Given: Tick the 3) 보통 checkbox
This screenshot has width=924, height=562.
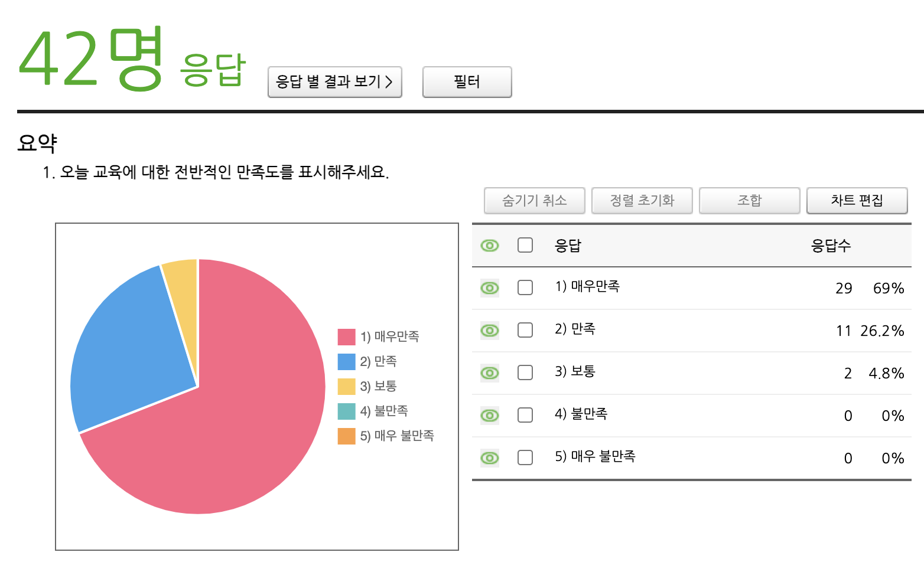Looking at the screenshot, I should pyautogui.click(x=525, y=373).
